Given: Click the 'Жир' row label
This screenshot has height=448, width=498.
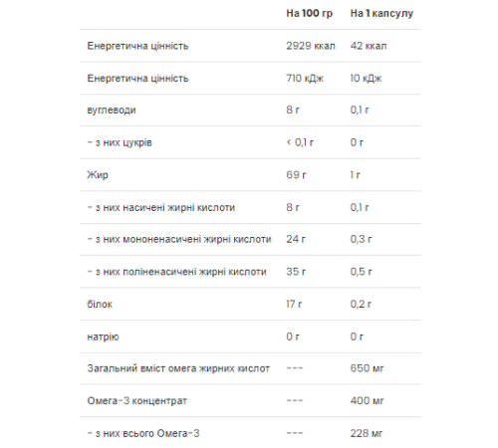Looking at the screenshot, I should pos(98,175).
